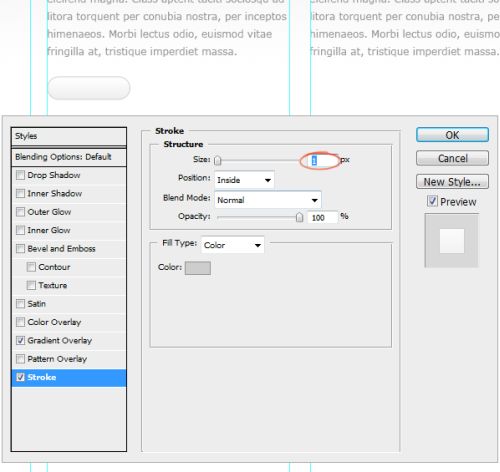500x472 pixels.
Task: Enable the Drop Shadow checkbox
Action: [x=20, y=175]
